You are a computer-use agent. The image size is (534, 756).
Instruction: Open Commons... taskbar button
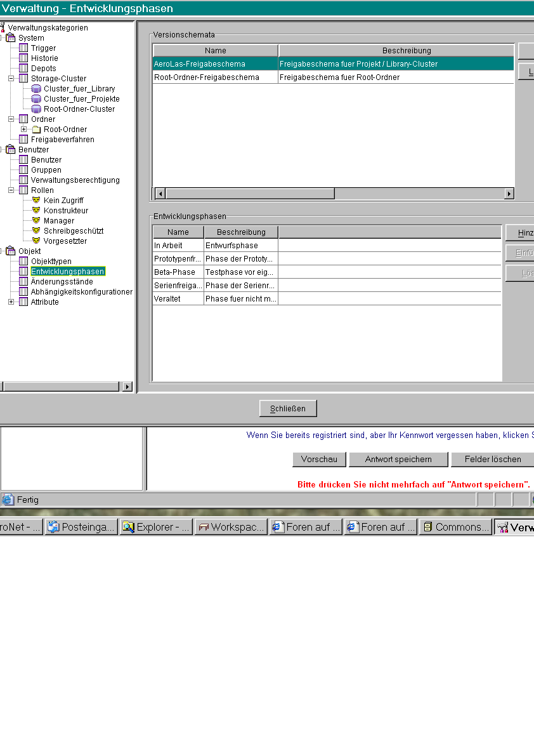[x=455, y=527]
